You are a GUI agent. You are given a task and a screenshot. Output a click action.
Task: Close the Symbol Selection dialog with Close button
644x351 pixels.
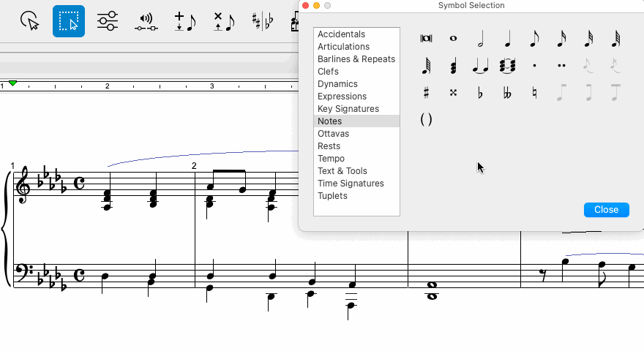click(x=606, y=210)
